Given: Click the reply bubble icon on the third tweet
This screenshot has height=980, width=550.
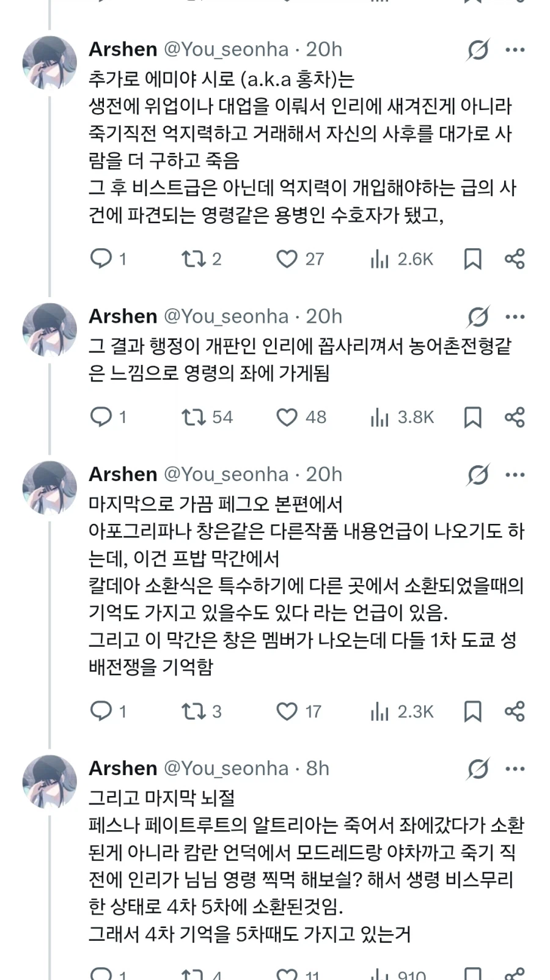Looking at the screenshot, I should pyautogui.click(x=103, y=711).
